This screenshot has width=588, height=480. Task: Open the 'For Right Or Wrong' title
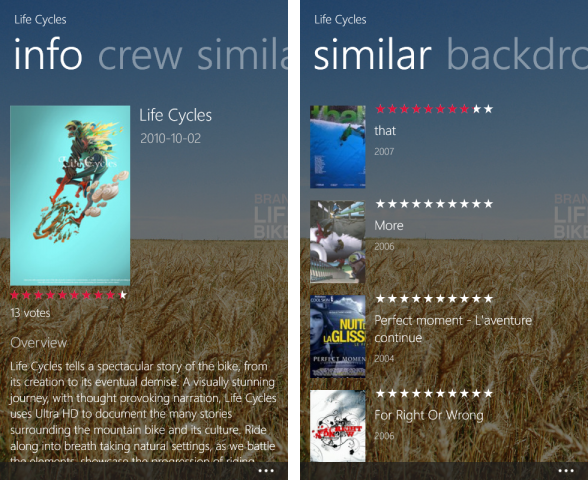429,415
